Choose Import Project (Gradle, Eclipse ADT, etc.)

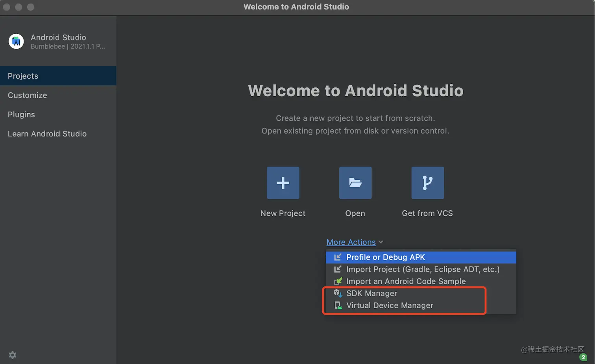421,269
